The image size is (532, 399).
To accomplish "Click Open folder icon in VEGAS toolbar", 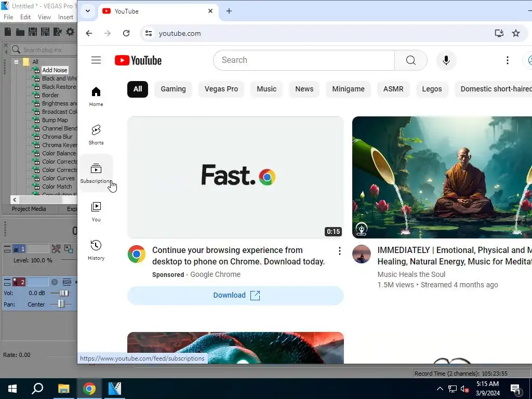I will click(x=20, y=32).
